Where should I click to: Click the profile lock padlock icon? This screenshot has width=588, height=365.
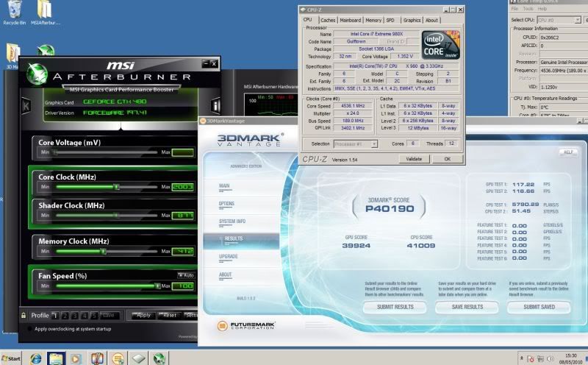click(x=24, y=315)
